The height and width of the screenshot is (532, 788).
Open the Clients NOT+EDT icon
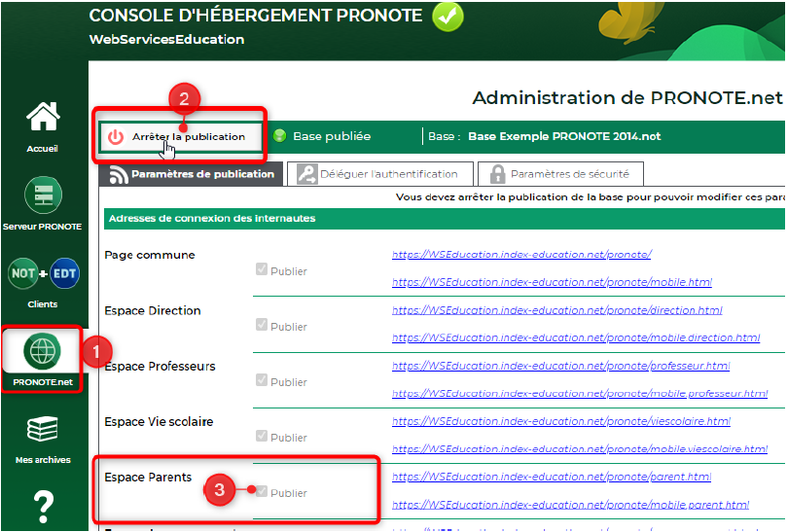coord(43,273)
